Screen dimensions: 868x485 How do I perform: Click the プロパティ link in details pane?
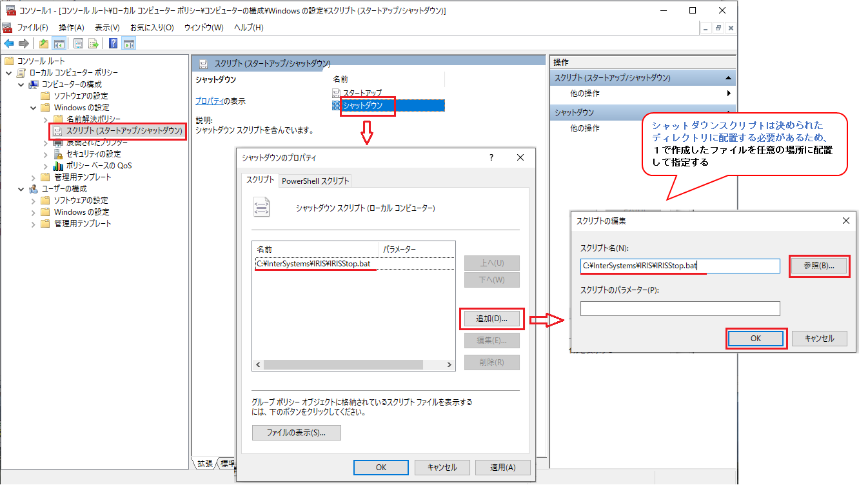point(209,101)
